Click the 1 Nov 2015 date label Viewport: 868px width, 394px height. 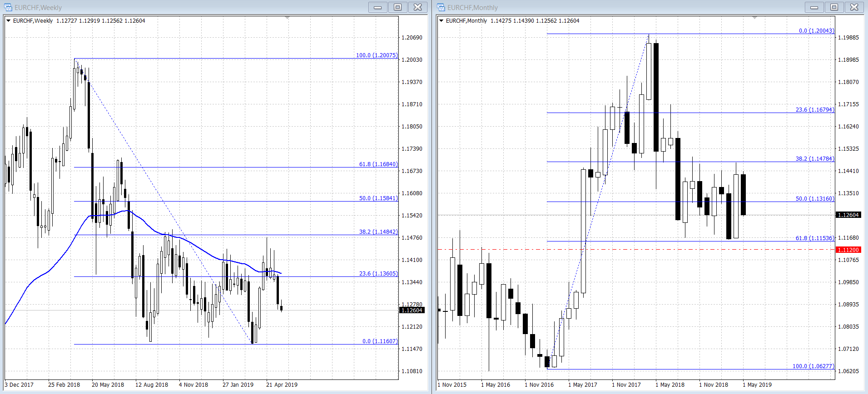point(452,384)
